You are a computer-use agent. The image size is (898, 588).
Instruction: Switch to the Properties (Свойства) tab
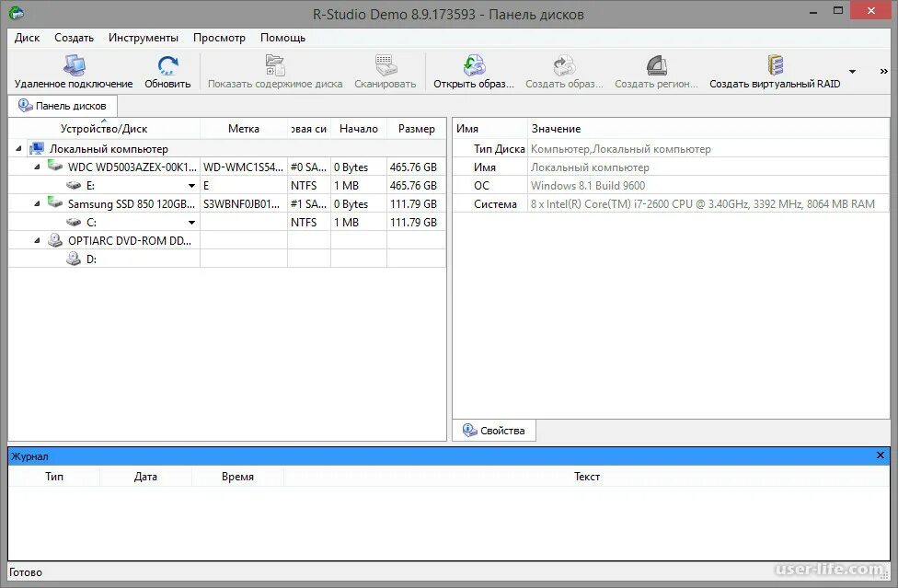coord(494,431)
